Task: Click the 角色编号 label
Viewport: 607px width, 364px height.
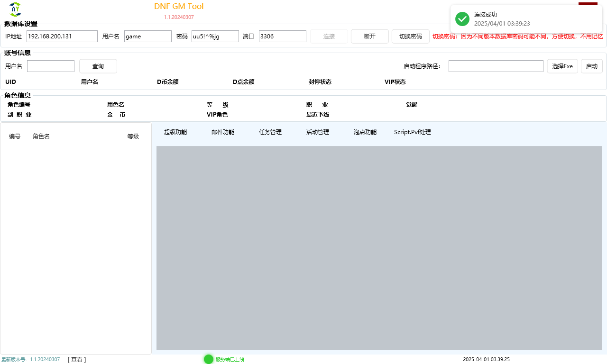Action: [19, 105]
